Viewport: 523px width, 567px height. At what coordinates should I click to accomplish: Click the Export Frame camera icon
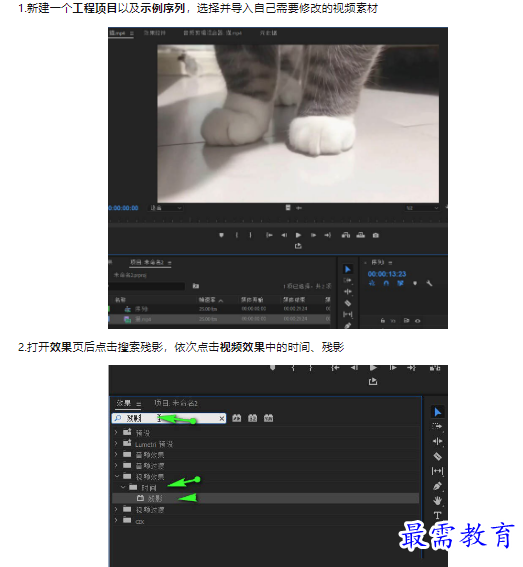pos(376,235)
